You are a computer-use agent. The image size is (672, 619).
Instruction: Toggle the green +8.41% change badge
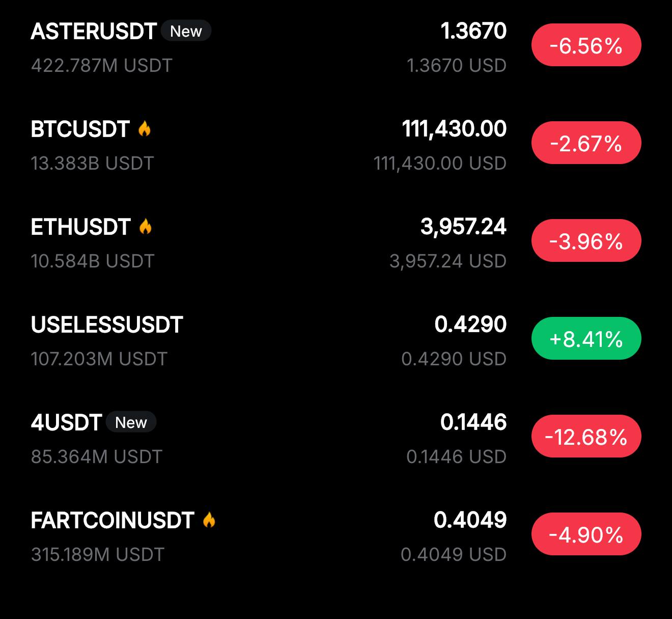pyautogui.click(x=586, y=339)
